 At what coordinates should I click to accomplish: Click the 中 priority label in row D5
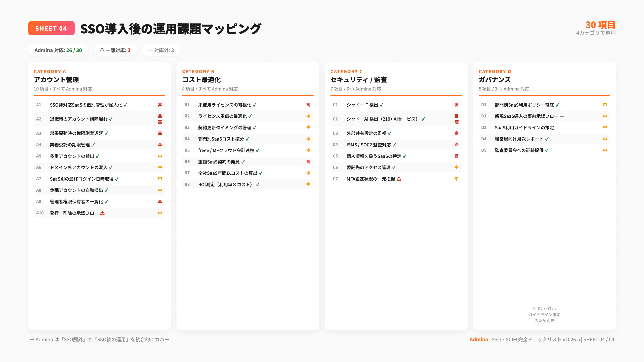pyautogui.click(x=605, y=150)
